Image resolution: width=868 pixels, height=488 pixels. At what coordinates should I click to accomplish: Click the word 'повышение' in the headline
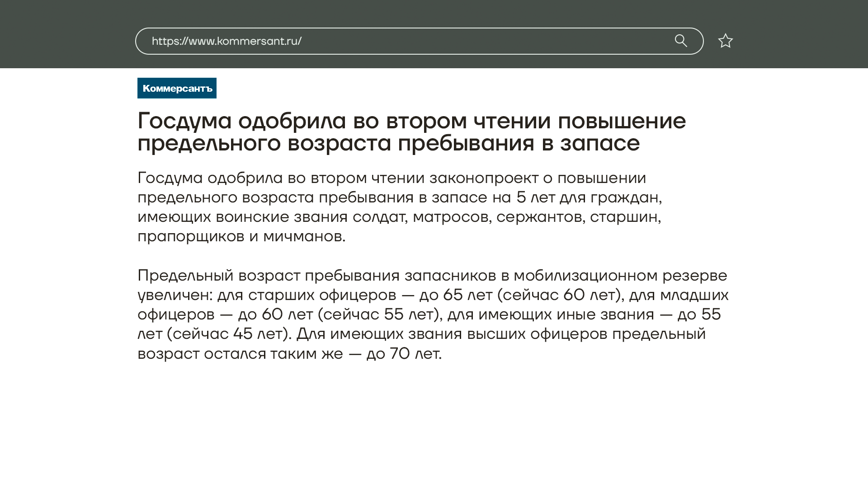(622, 121)
